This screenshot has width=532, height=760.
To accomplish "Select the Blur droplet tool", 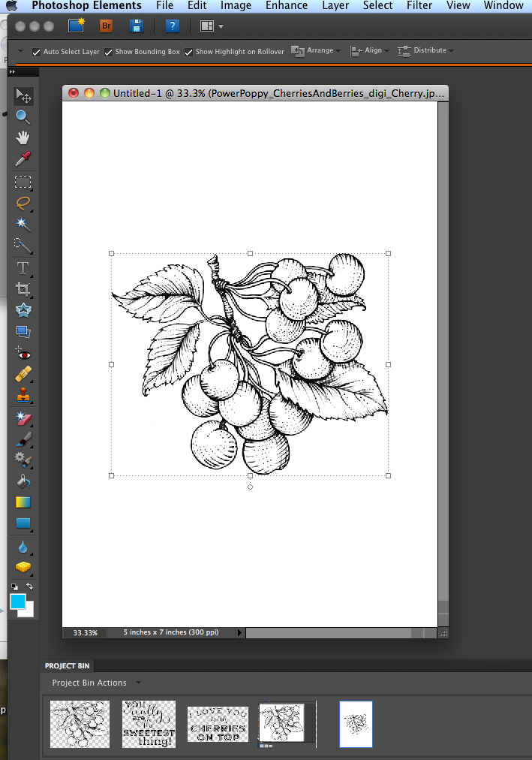I will [x=23, y=547].
